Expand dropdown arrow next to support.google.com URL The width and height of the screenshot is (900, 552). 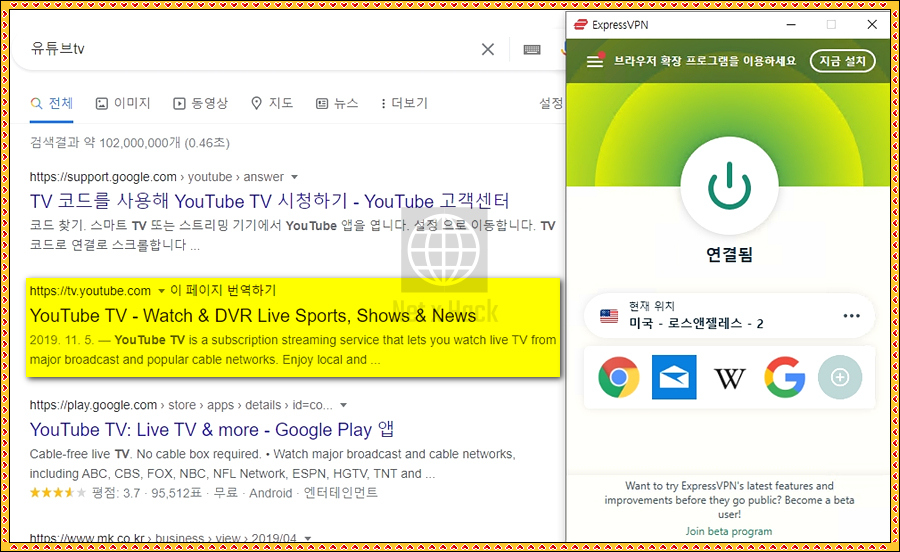tap(294, 177)
